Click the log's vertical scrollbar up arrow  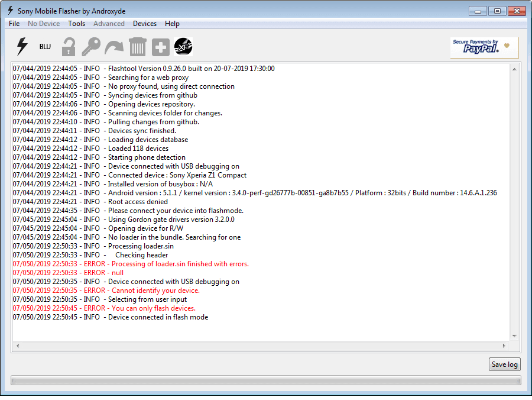coord(514,69)
